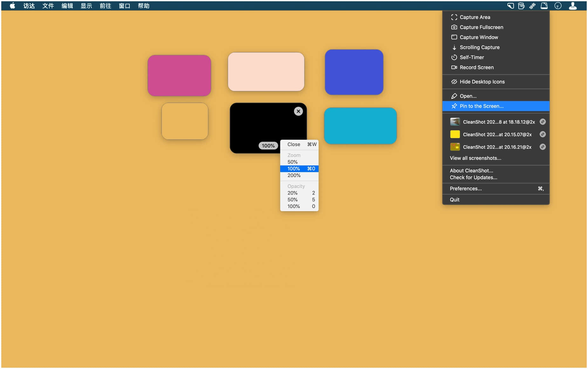Screen dimensions: 588x369
Task: Toggle Hide Desktop Icons
Action: pos(482,82)
